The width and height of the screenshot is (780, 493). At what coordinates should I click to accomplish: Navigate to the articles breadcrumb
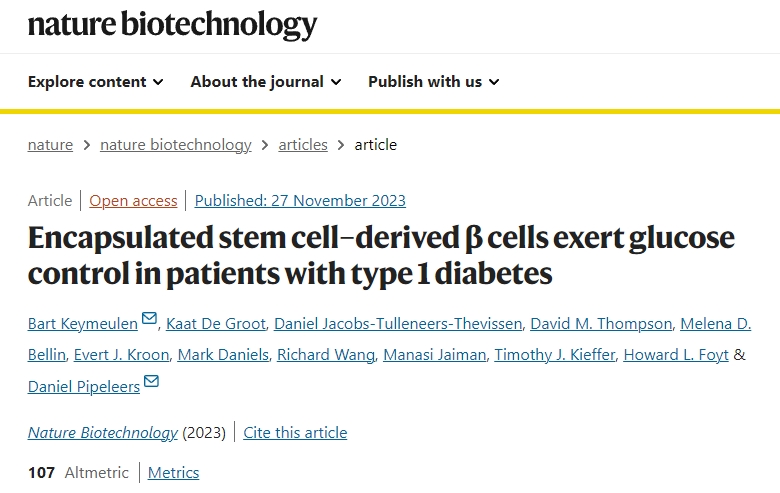(303, 145)
